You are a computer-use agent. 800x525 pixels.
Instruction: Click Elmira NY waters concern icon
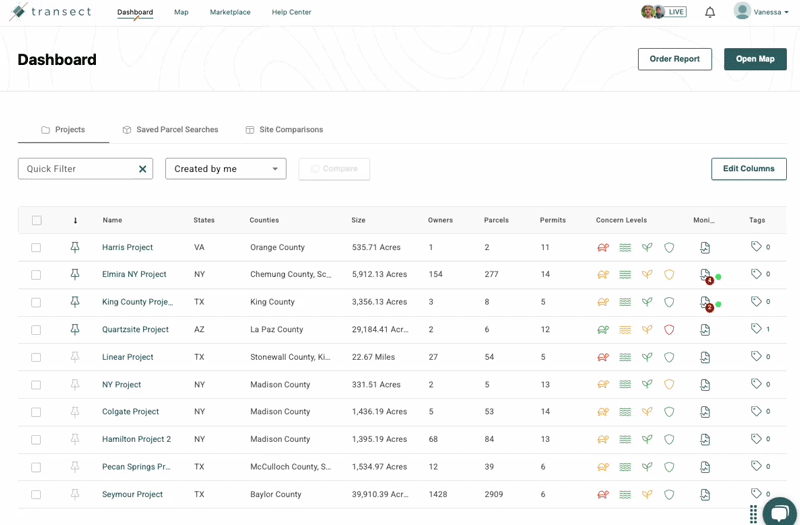pyautogui.click(x=625, y=275)
